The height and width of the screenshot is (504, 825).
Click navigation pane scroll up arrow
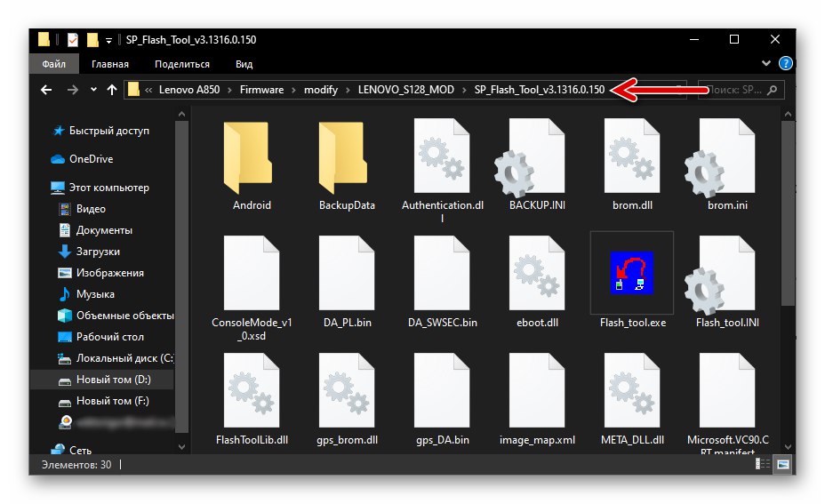click(x=181, y=114)
